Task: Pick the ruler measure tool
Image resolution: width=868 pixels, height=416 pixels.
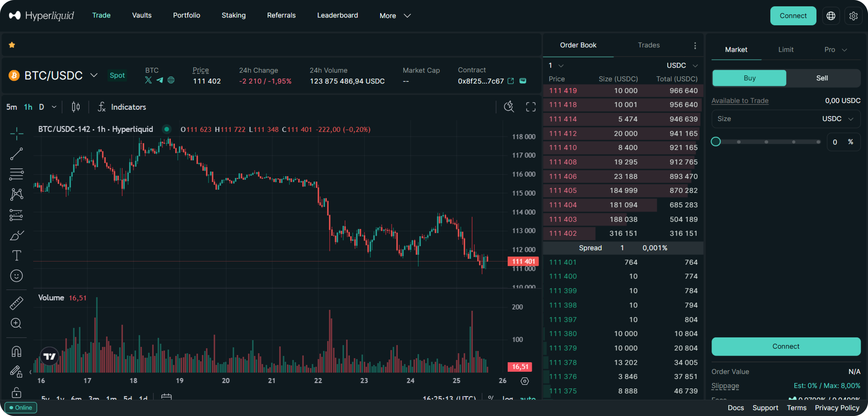Action: click(x=16, y=303)
